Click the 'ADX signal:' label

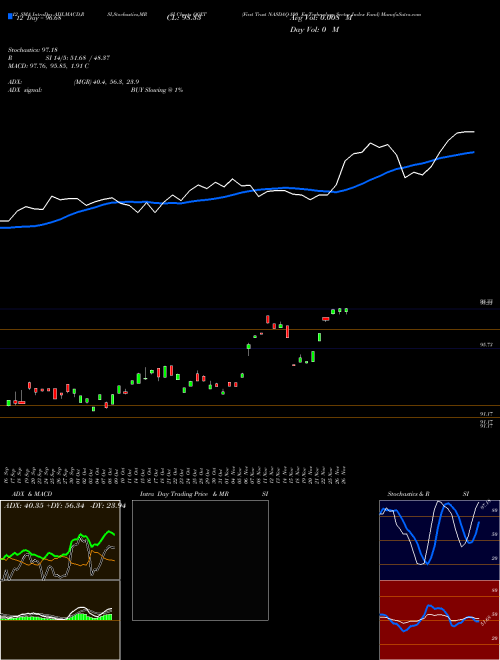click(25, 90)
